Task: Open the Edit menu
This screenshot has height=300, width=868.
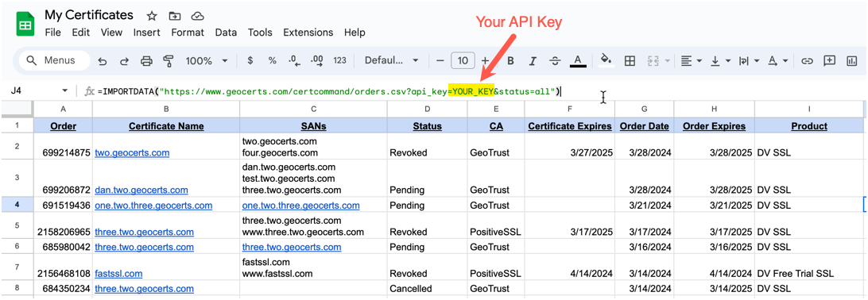Action: (x=81, y=33)
